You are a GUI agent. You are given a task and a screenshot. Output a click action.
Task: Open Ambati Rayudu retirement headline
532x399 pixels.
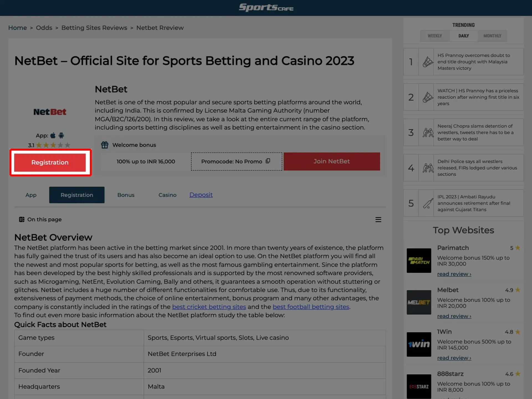(474, 203)
